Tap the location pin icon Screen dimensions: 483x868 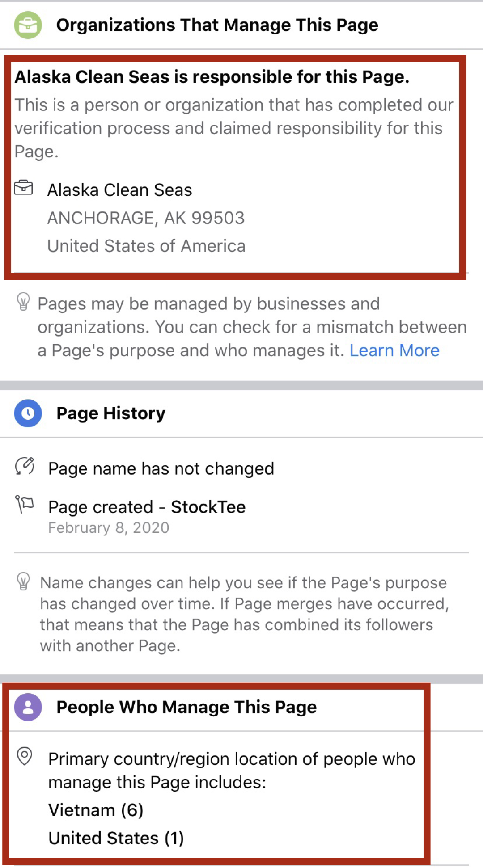click(x=25, y=756)
